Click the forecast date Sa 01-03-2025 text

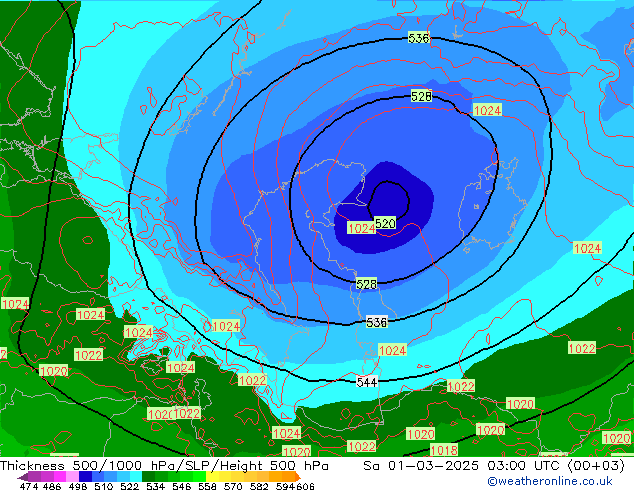coord(421,465)
